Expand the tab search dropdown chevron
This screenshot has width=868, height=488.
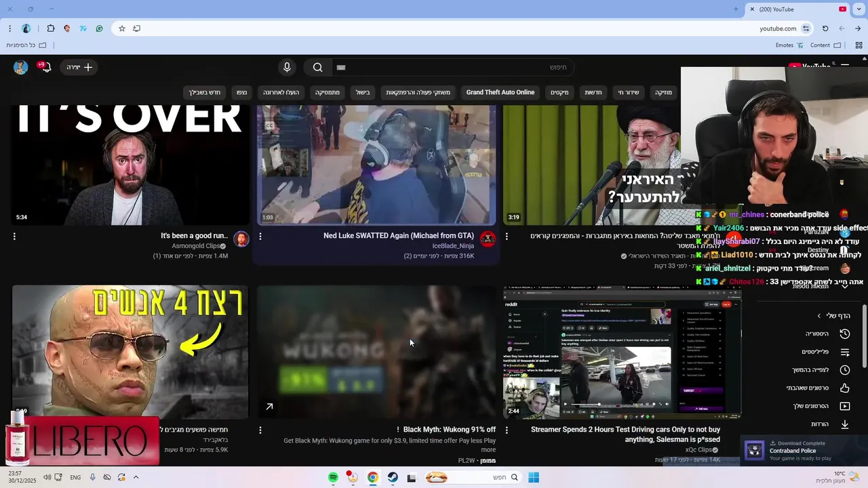[859, 9]
